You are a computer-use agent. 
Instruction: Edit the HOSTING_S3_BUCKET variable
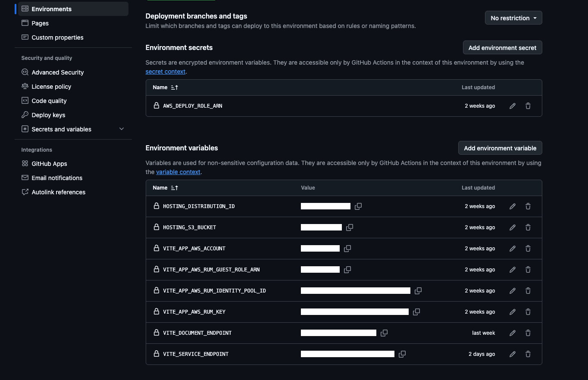coord(513,227)
